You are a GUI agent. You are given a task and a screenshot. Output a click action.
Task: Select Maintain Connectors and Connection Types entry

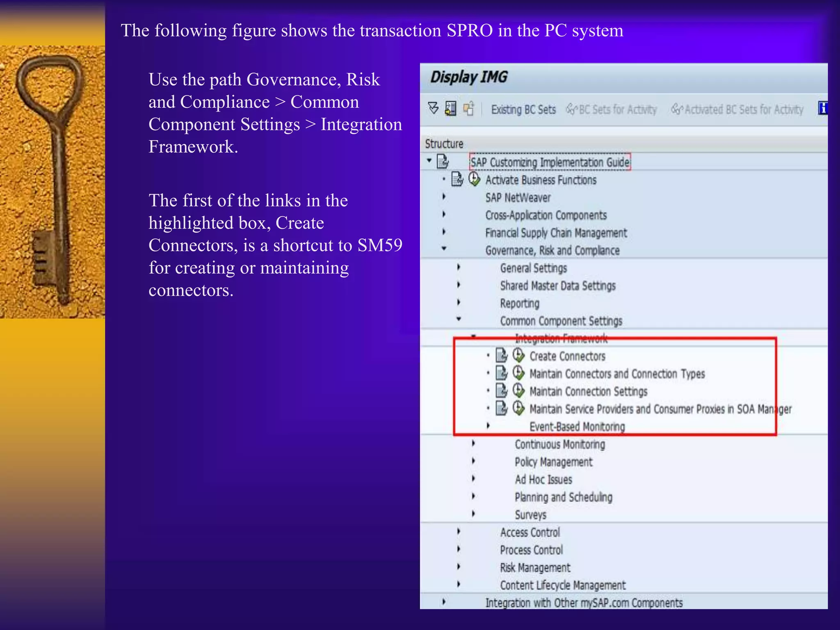[x=617, y=374]
